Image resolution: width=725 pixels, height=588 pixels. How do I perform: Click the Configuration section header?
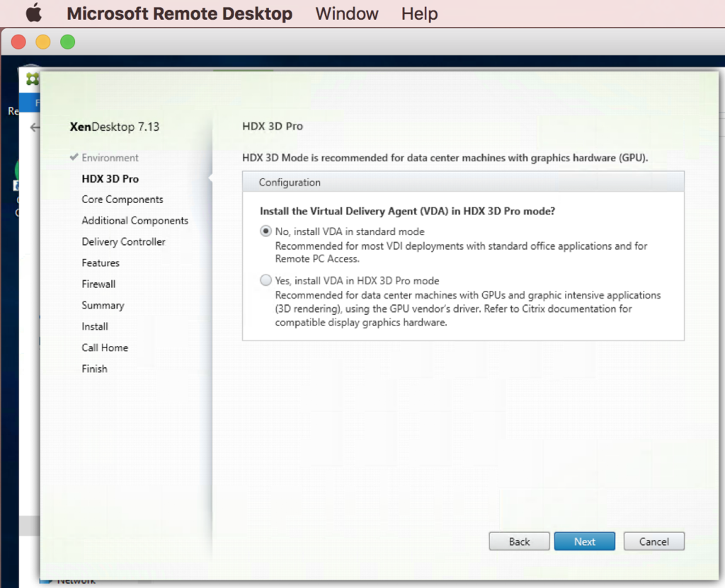click(463, 182)
